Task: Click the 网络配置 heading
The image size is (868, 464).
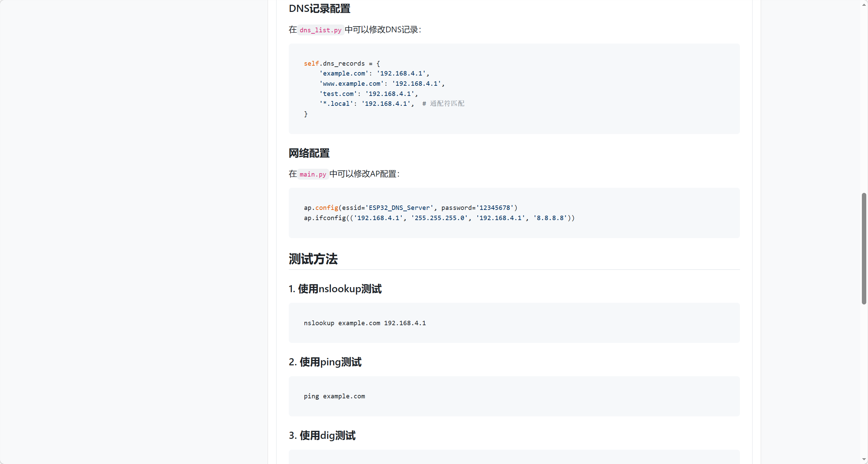Action: (x=309, y=153)
